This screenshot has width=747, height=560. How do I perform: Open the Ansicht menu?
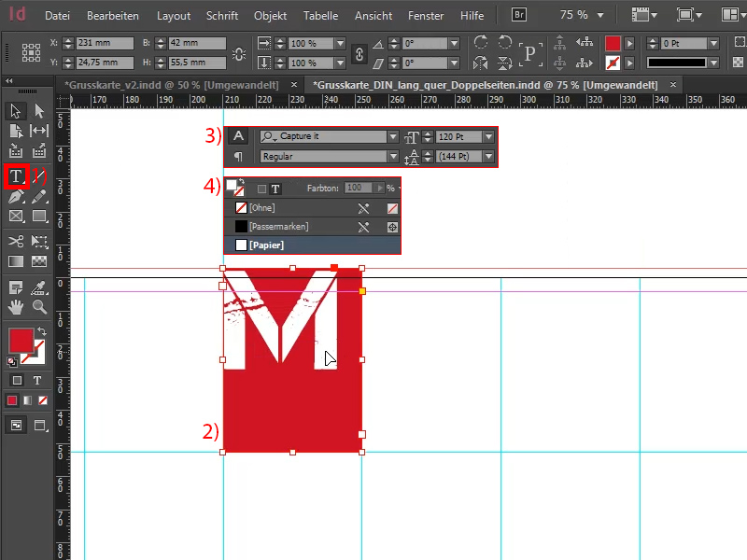pos(373,16)
